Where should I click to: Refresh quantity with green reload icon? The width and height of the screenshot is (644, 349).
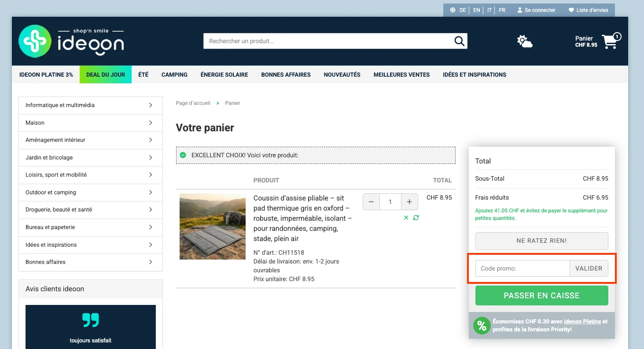(x=416, y=218)
